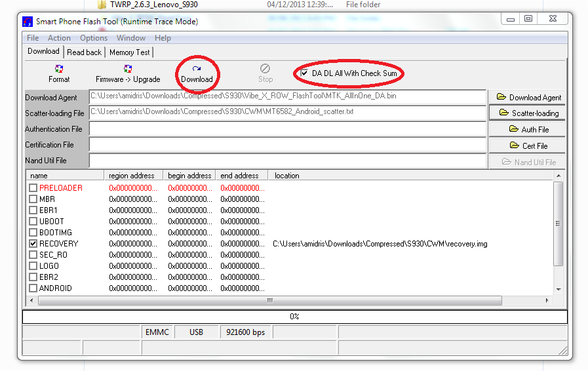Check the SEC_RO partition checkbox
The width and height of the screenshot is (588, 371).
[33, 255]
